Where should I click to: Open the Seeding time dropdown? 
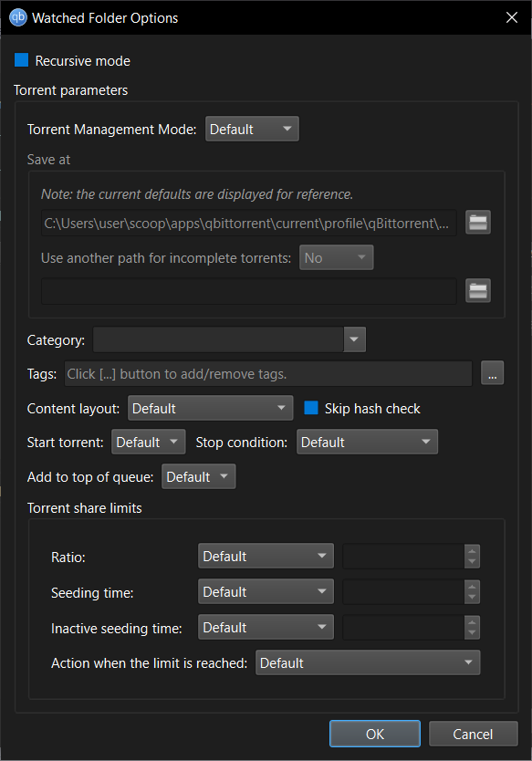pyautogui.click(x=266, y=591)
